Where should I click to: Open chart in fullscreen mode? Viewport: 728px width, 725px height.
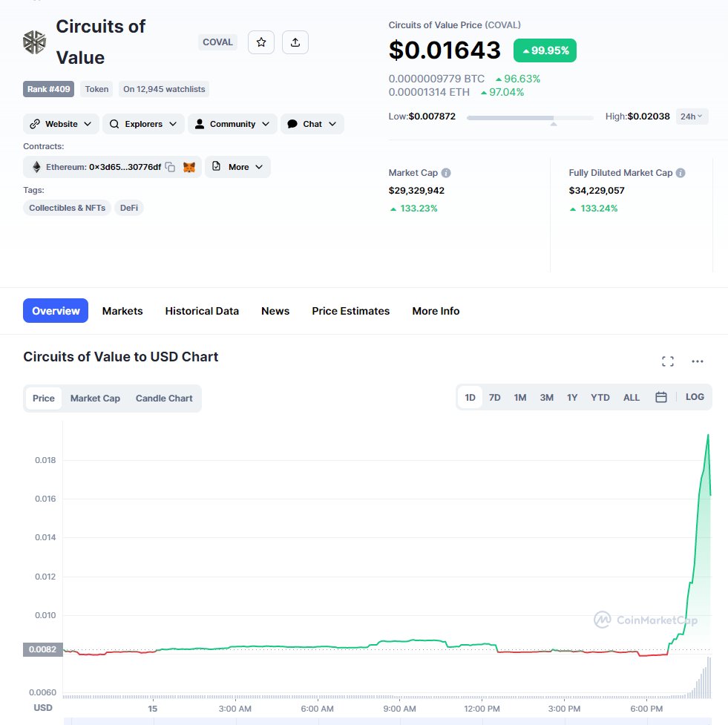click(x=668, y=361)
